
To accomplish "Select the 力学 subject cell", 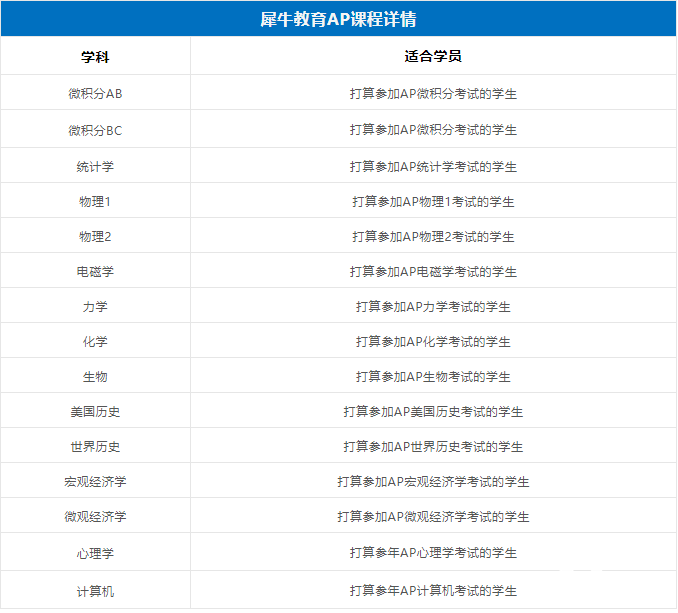I will click(95, 306).
